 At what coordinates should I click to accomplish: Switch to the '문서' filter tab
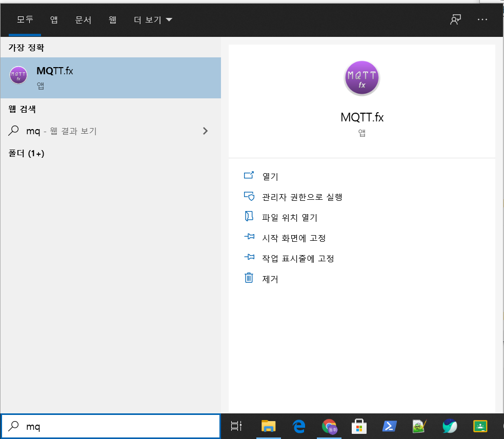(83, 20)
